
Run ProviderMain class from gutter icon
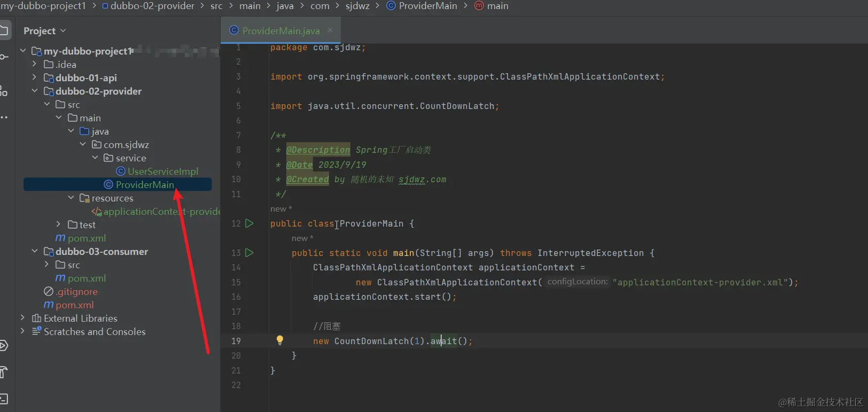[249, 223]
